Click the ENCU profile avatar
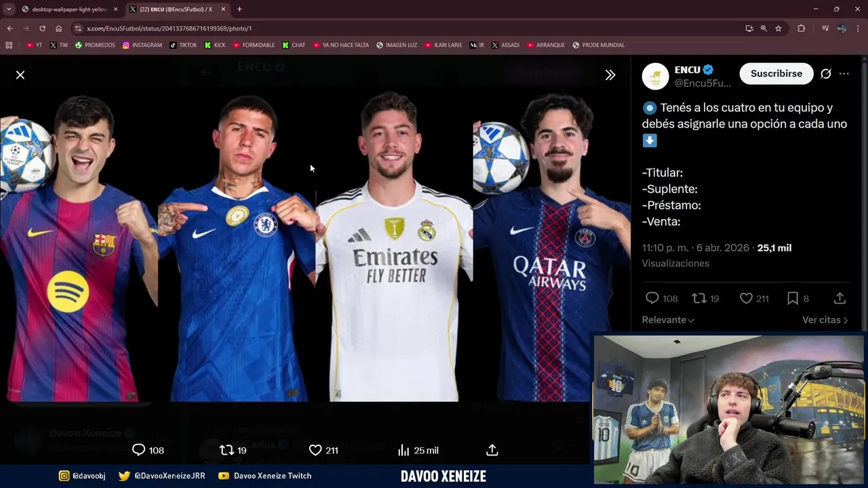The height and width of the screenshot is (488, 868). click(x=655, y=76)
